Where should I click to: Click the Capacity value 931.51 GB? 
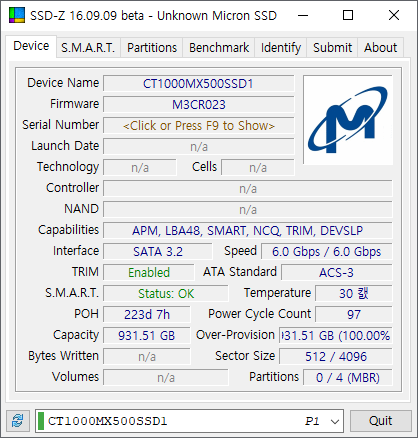pyautogui.click(x=147, y=336)
